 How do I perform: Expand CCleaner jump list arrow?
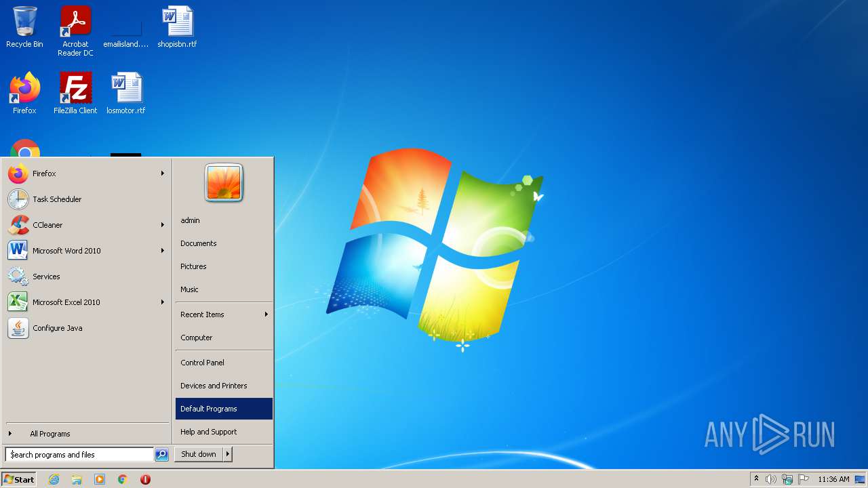[x=163, y=225]
